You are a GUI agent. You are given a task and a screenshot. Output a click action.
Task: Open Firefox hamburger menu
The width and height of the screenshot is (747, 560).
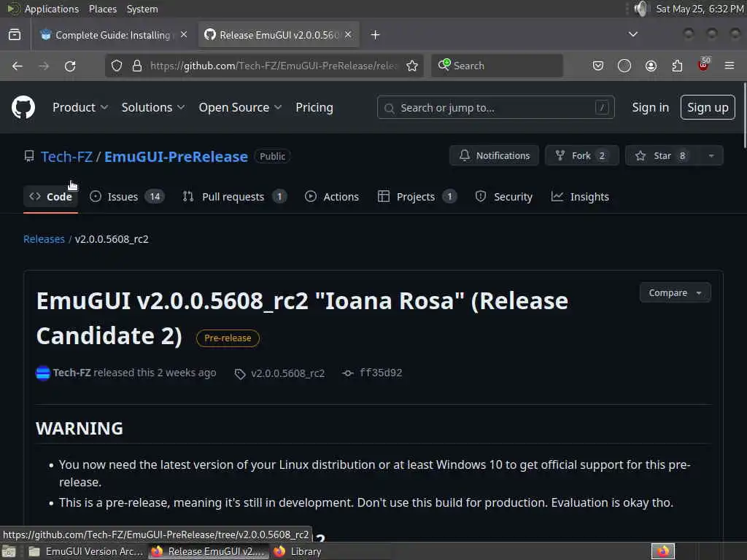pyautogui.click(x=729, y=66)
